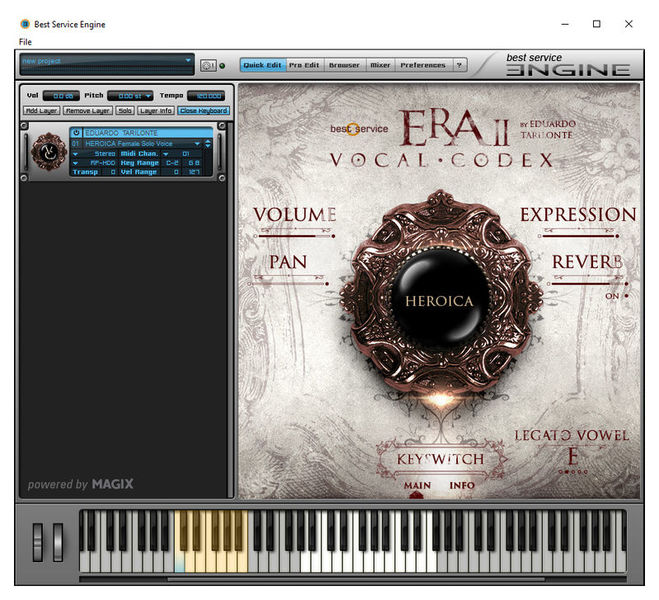Click the Vel Range high value 127
The height and width of the screenshot is (600, 659).
[193, 172]
